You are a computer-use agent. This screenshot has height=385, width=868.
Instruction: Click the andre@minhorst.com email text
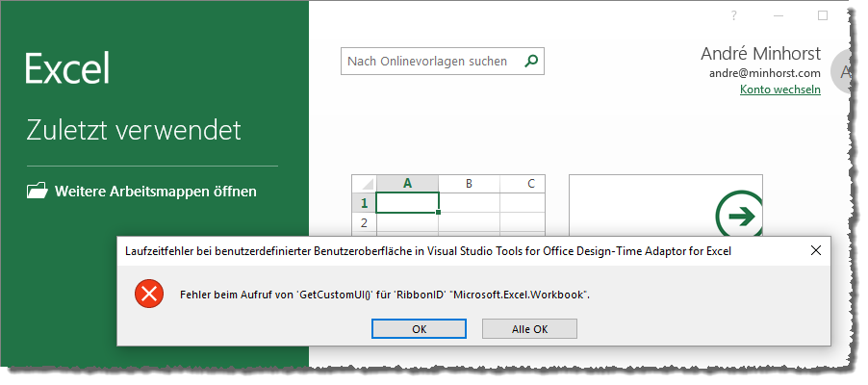(x=765, y=73)
